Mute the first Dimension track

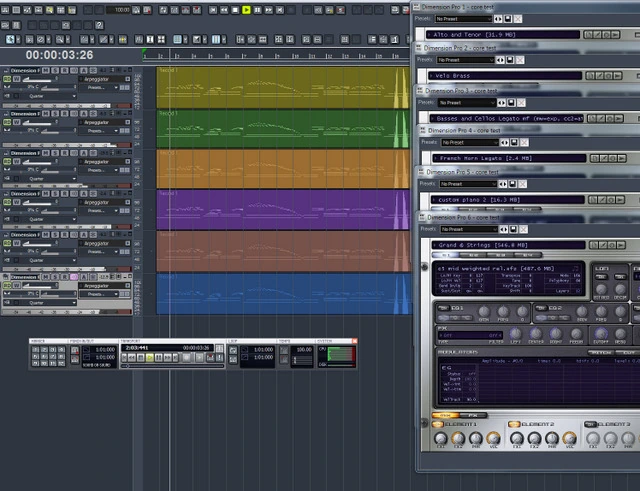(46, 70)
